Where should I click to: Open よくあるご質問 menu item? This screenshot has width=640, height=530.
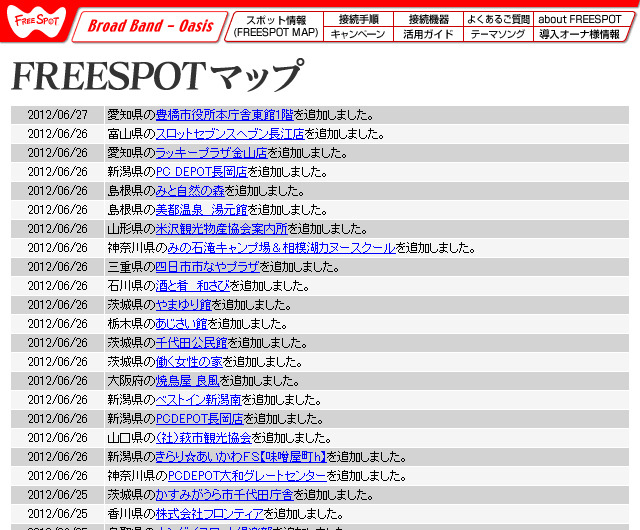498,19
